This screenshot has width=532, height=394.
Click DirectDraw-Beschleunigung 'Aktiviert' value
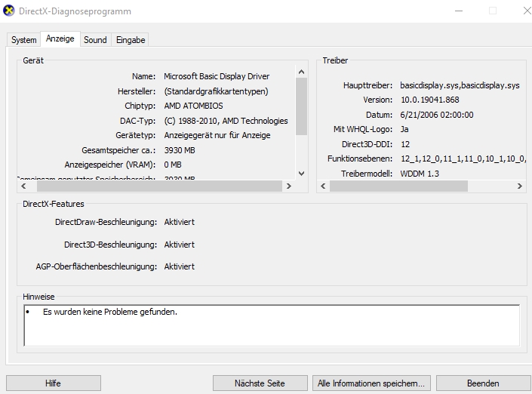(180, 222)
